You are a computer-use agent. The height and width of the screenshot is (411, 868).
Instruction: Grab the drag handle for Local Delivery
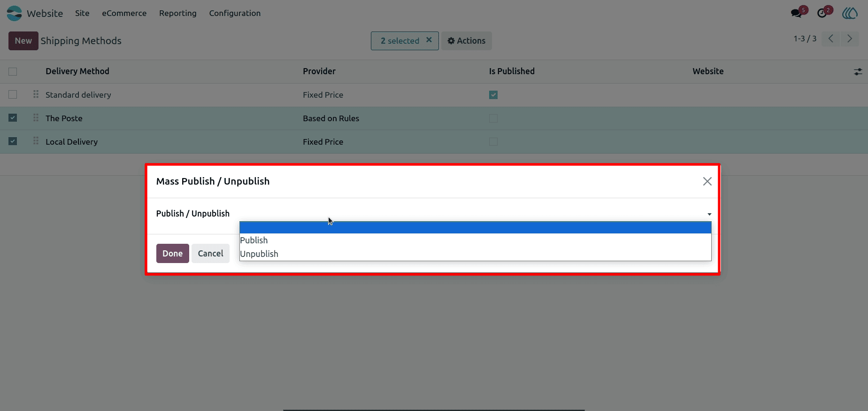coord(36,141)
